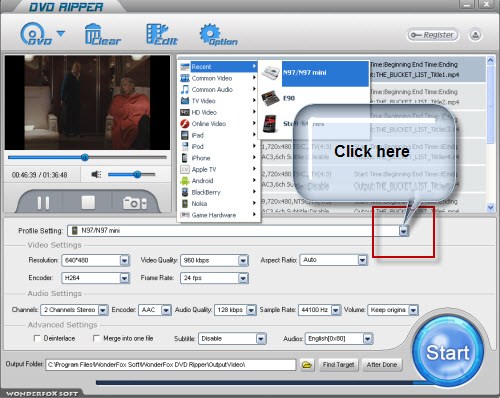Click the Profile Setting N97/N97 mini field
The image size is (500, 398).
233,231
